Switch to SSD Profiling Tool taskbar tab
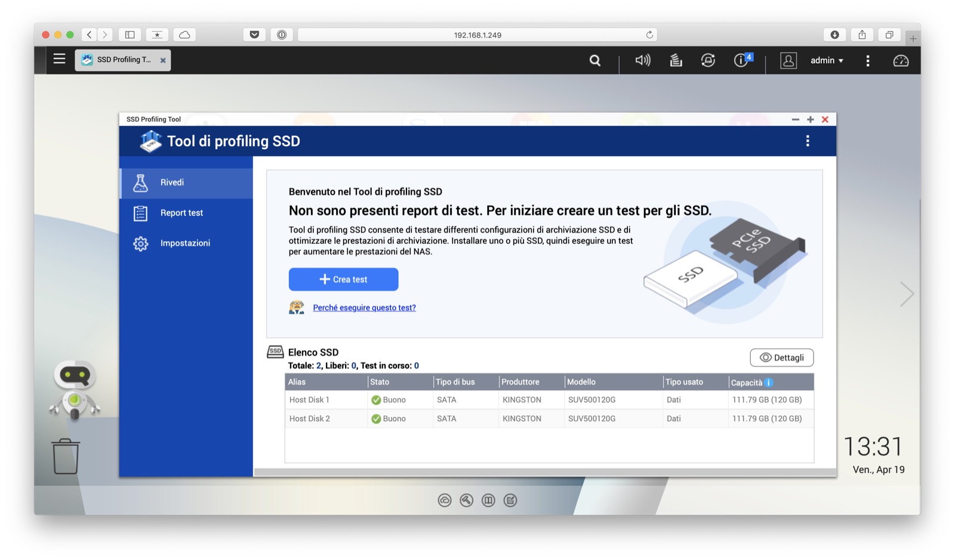Image resolution: width=955 pixels, height=560 pixels. tap(122, 60)
